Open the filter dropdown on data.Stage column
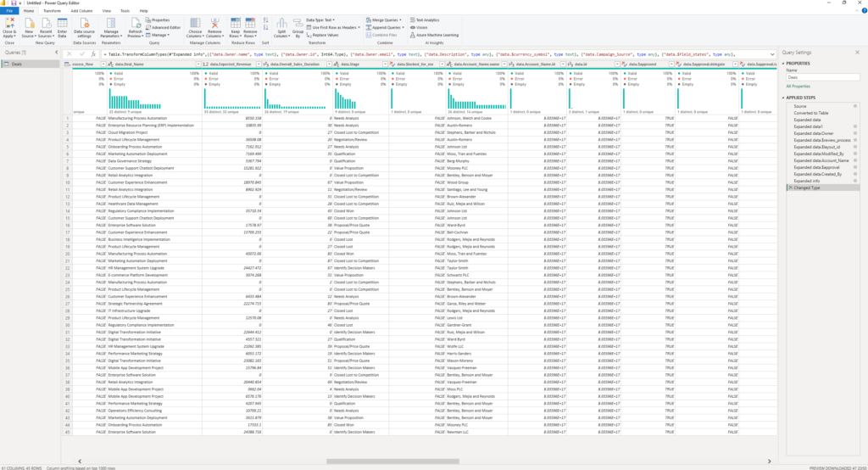The image size is (868, 470). pos(386,64)
